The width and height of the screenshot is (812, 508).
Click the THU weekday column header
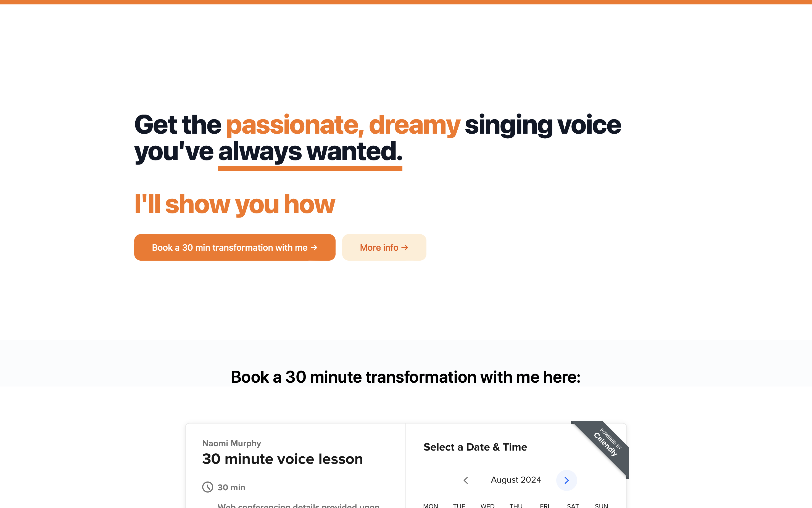click(x=516, y=505)
